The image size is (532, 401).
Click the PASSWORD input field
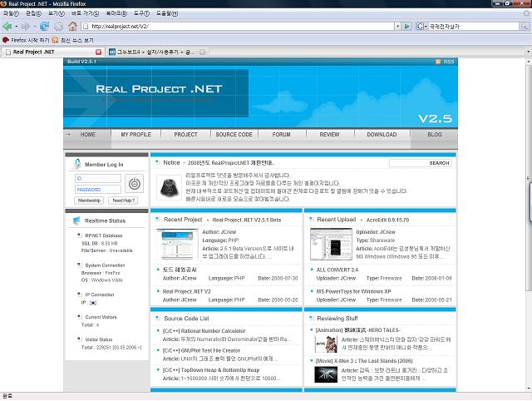98,189
